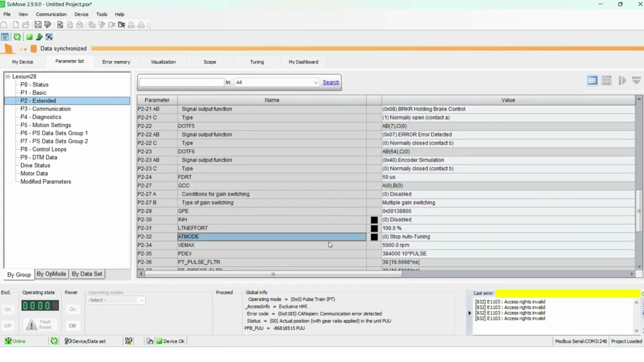Click the green refresh arrows toolbar icon
Screen dimensions: 644x362
coord(17,37)
